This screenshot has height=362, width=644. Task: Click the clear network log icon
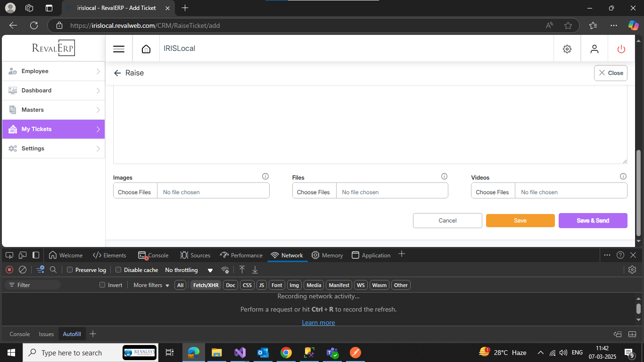click(22, 270)
